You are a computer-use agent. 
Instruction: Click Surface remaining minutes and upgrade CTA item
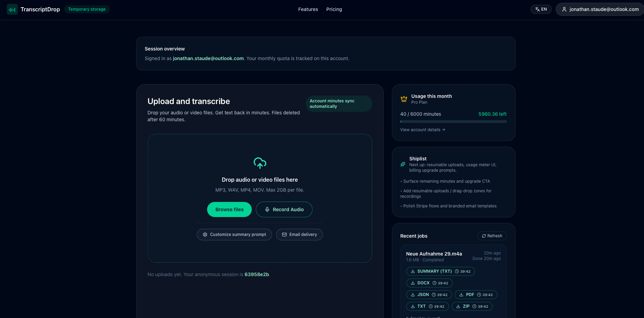[445, 181]
